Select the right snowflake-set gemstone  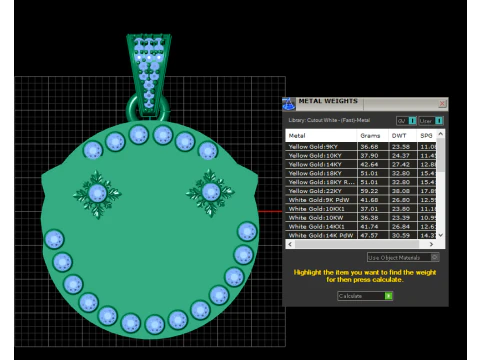tap(211, 192)
